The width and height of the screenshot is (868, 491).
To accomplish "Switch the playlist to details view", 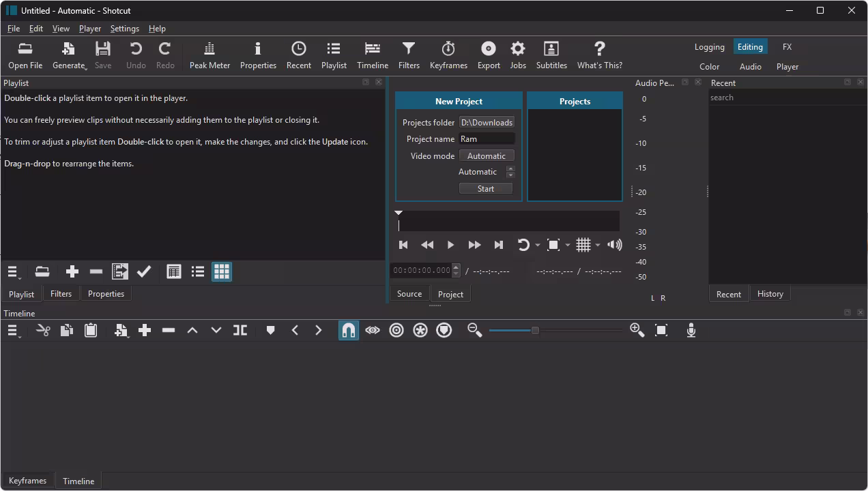I will [x=174, y=272].
